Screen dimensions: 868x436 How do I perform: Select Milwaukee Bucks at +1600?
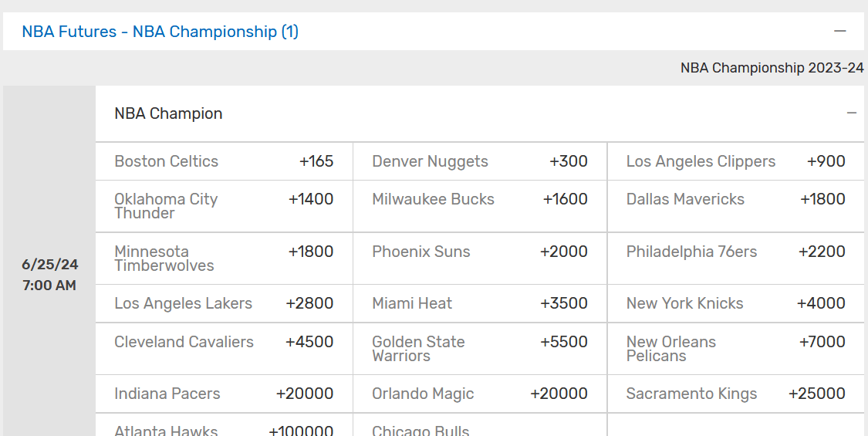[479, 199]
